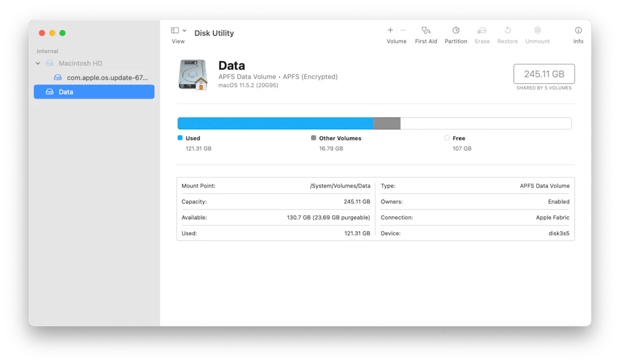Viewport: 620px width, 364px height.
Task: Click the Free legend swatch
Action: click(447, 138)
